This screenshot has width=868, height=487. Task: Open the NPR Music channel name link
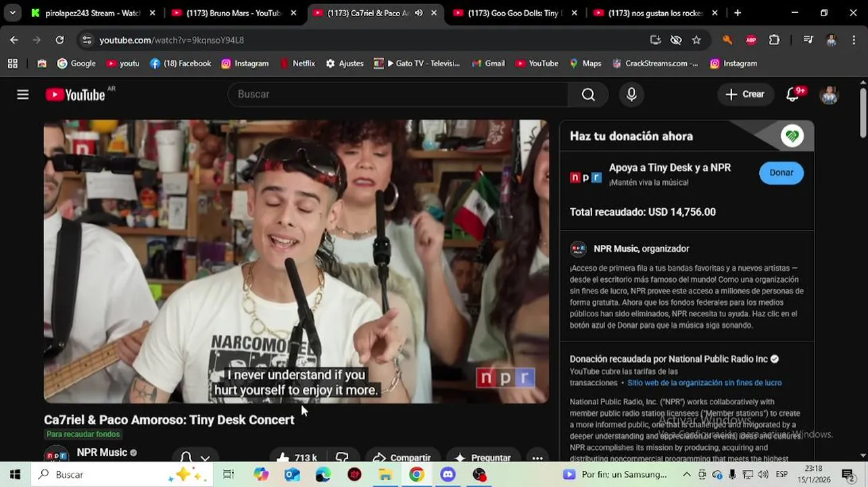coord(102,453)
